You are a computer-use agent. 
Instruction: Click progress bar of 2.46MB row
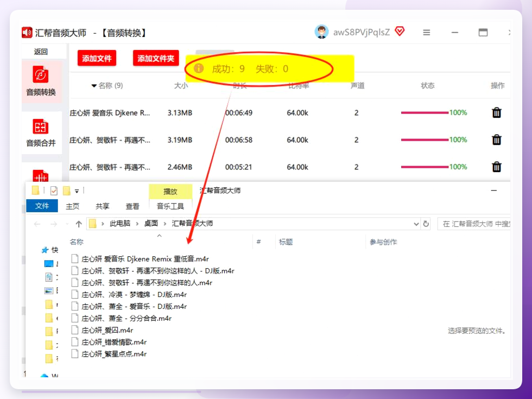point(425,167)
